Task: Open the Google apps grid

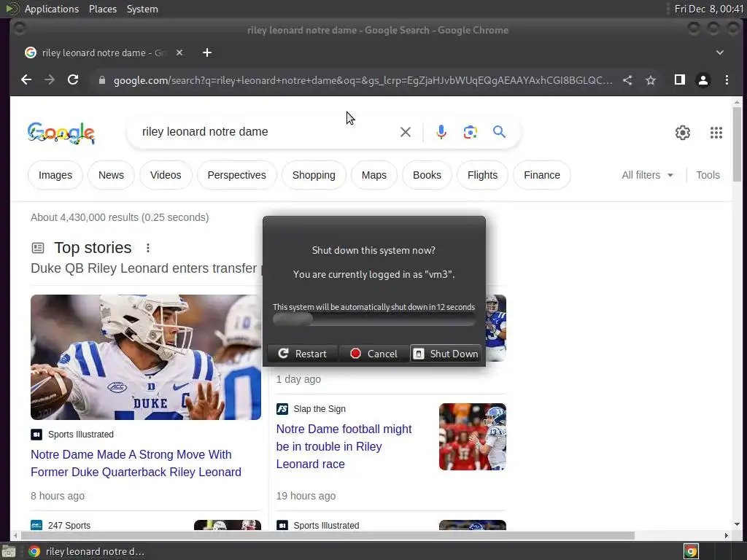Action: pos(716,133)
